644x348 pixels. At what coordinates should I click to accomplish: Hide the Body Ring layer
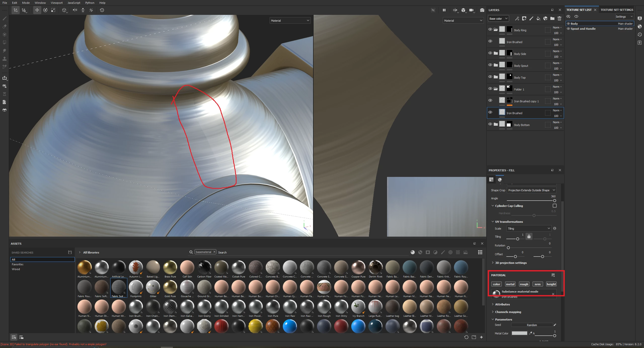pos(490,29)
